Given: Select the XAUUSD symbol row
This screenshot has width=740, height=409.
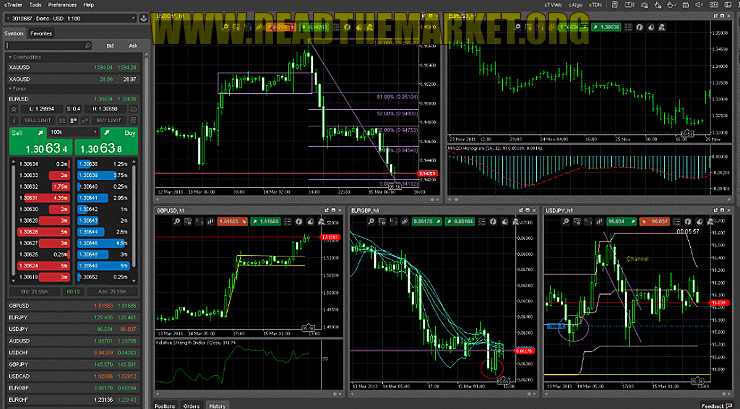Looking at the screenshot, I should (73, 67).
